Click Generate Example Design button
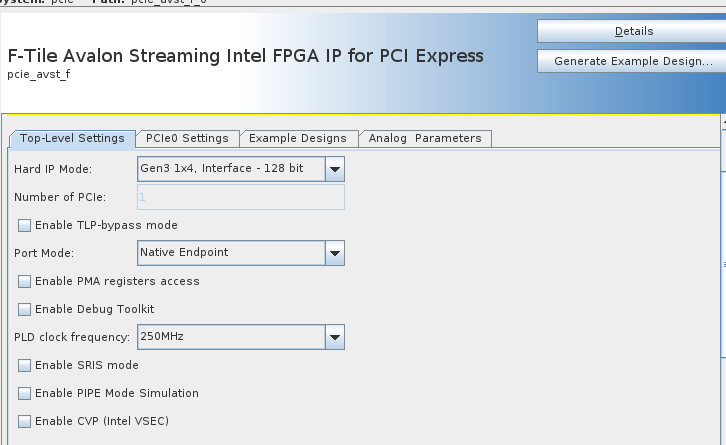 (x=633, y=61)
